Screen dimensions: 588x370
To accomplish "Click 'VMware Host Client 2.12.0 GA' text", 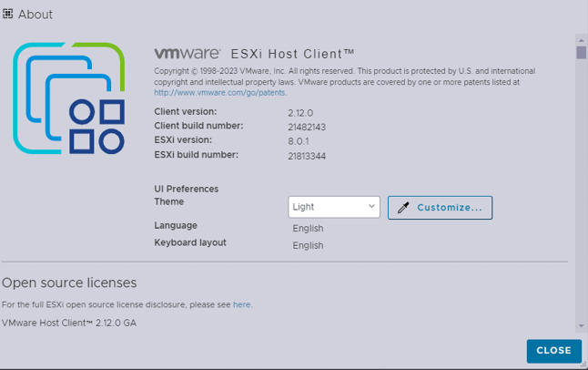I will point(69,323).
